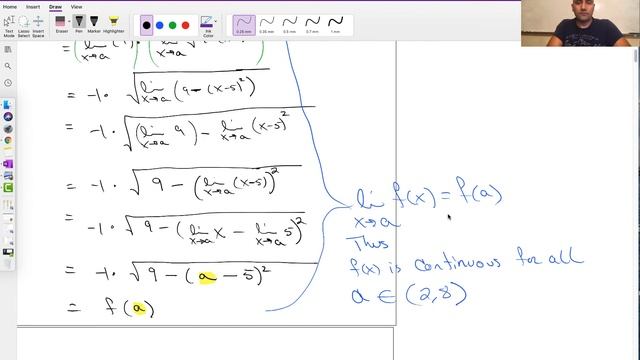Open the Trash in the Dock
640x360 pixels.
[x=8, y=264]
